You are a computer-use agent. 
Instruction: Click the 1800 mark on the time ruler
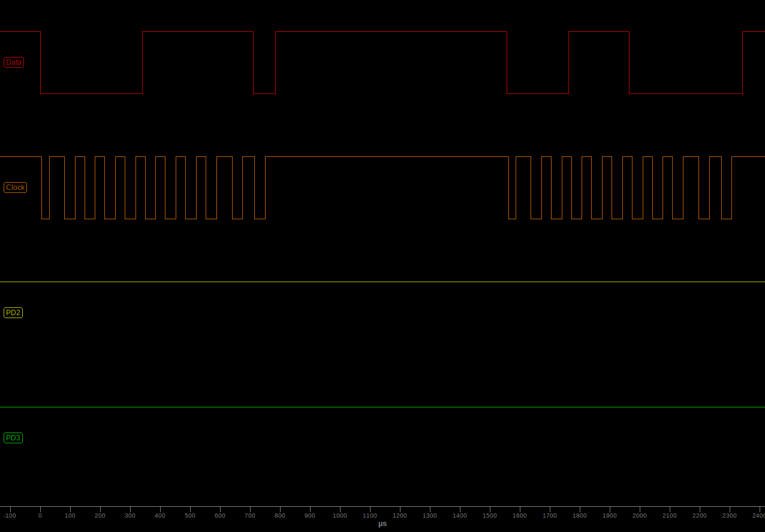click(x=580, y=515)
